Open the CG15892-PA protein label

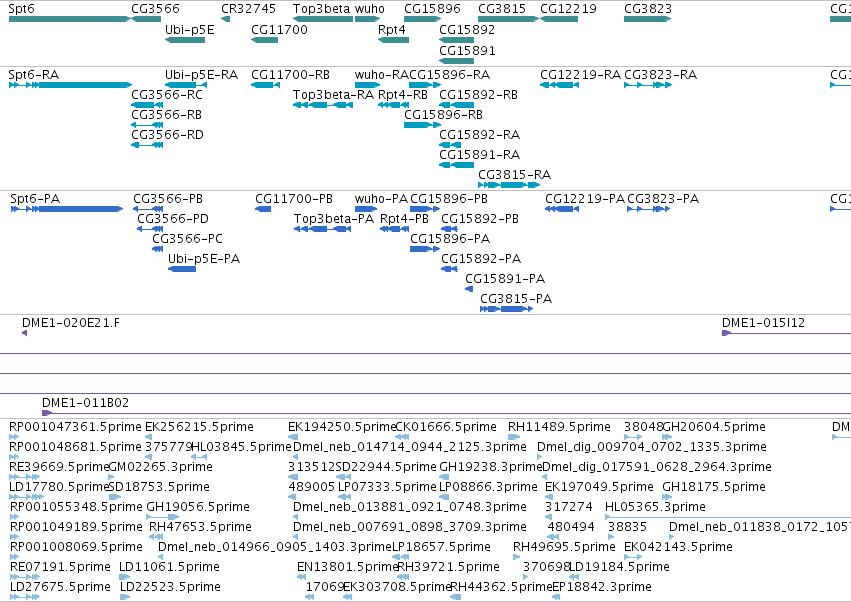click(x=481, y=259)
